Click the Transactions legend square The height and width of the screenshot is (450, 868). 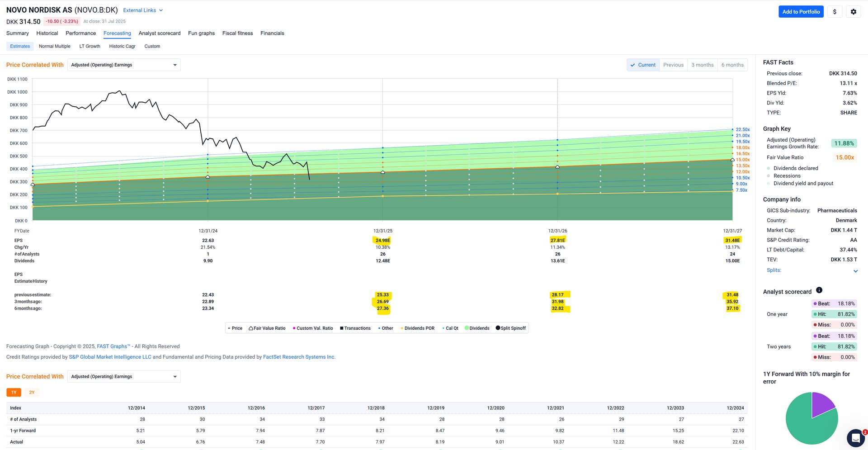point(342,328)
